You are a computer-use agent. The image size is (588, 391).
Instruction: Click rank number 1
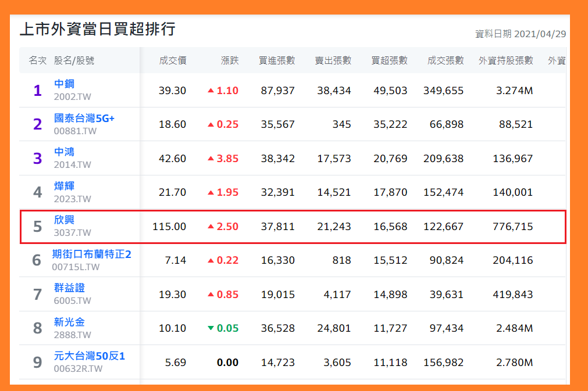click(37, 91)
